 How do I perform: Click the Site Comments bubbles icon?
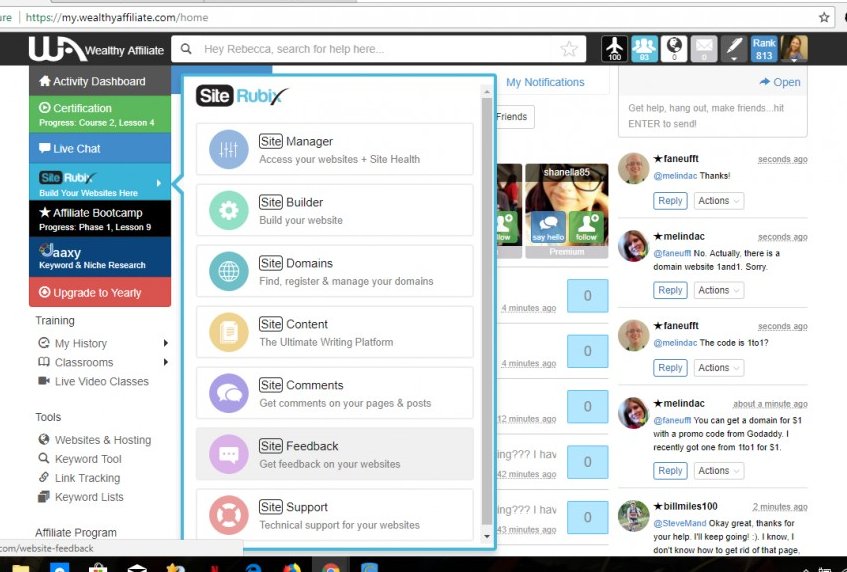tap(228, 394)
